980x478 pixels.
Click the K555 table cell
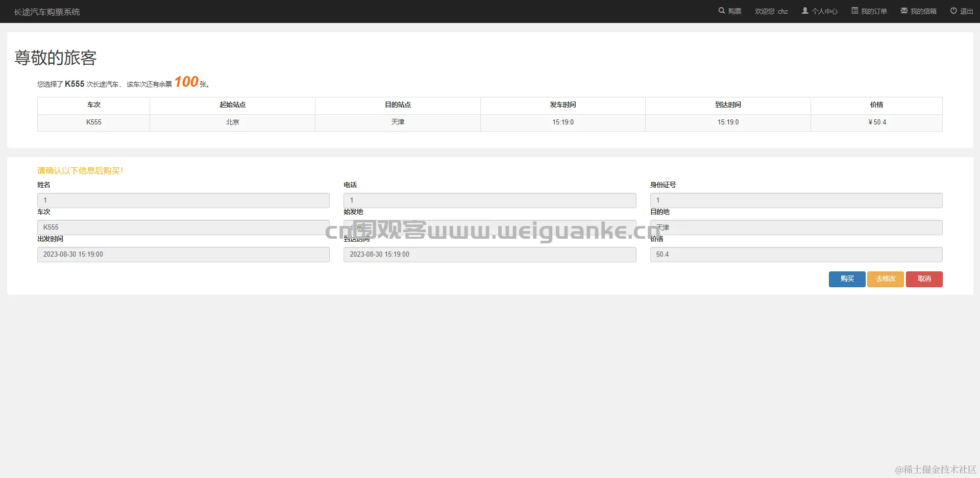[94, 122]
